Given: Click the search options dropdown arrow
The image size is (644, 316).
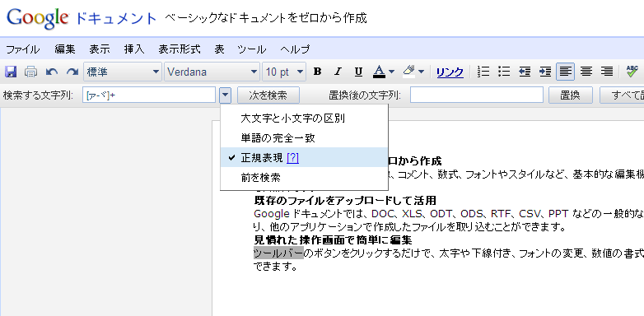Looking at the screenshot, I should pyautogui.click(x=225, y=95).
